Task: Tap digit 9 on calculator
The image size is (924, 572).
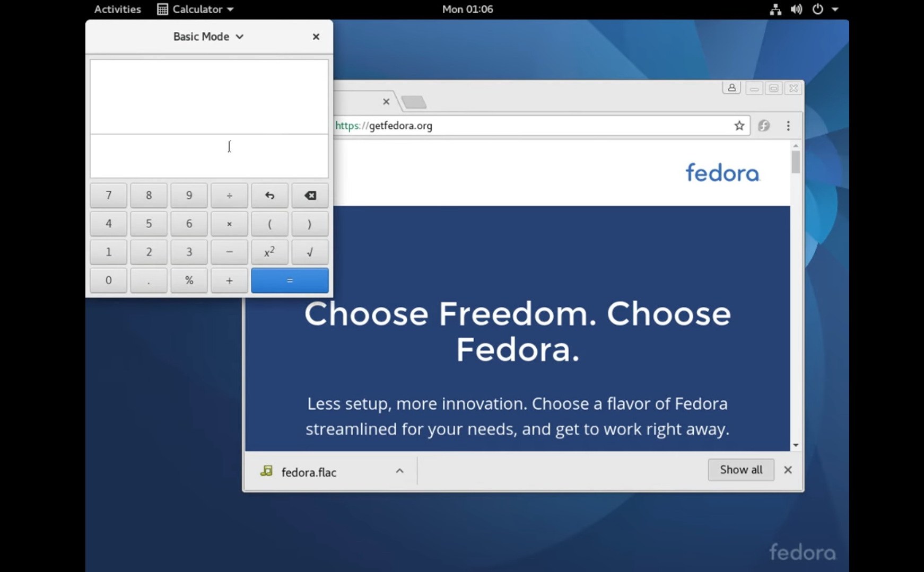Action: (189, 196)
